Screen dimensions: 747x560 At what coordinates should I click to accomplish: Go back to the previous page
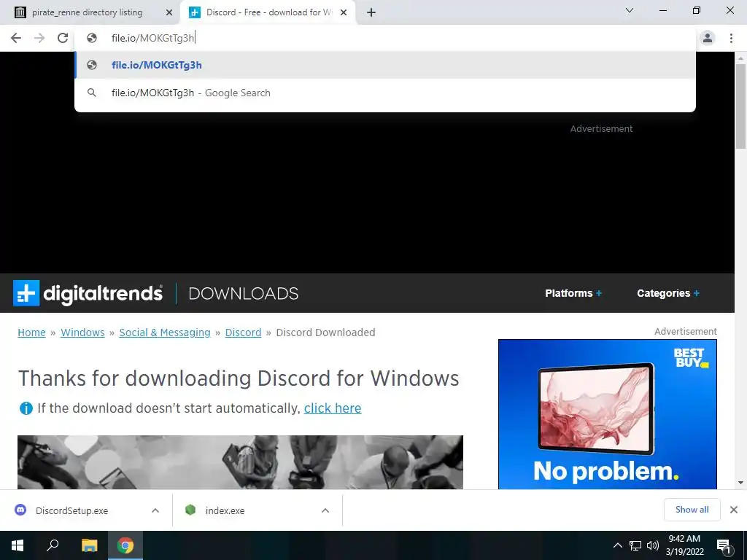tap(16, 38)
